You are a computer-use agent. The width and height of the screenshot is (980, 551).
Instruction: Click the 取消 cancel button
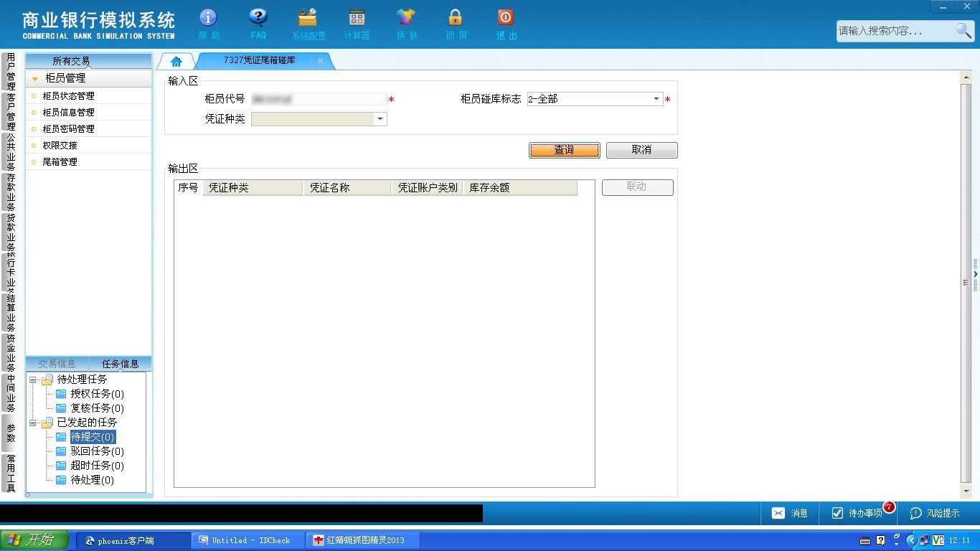641,150
